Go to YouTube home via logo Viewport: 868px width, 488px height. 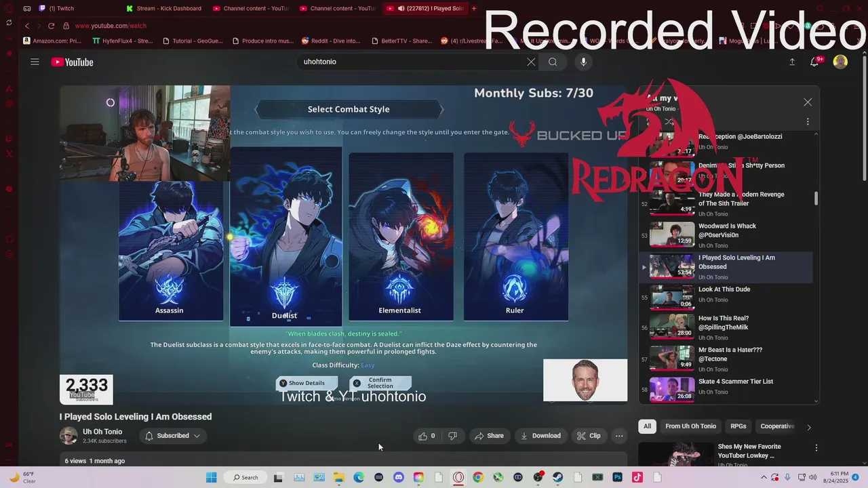pos(72,62)
